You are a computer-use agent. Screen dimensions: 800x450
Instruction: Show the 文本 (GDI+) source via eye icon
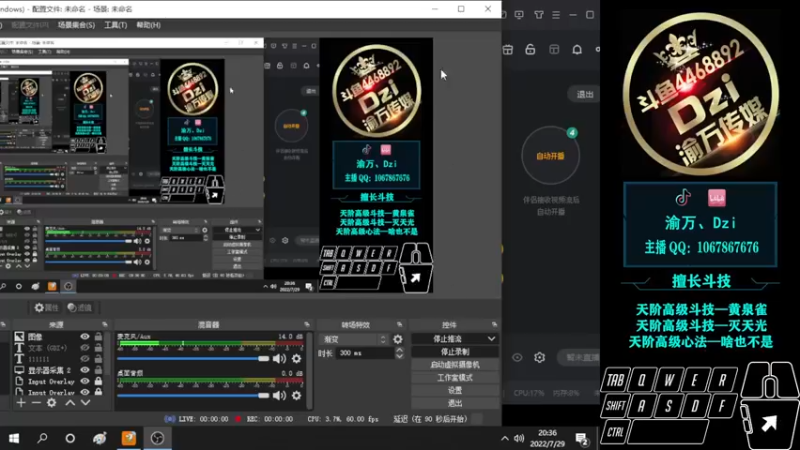click(85, 348)
